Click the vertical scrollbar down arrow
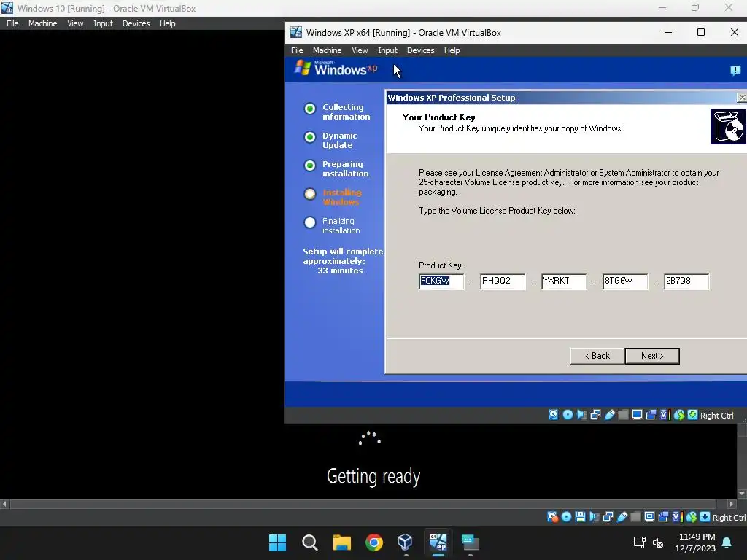The height and width of the screenshot is (560, 747). click(x=742, y=494)
